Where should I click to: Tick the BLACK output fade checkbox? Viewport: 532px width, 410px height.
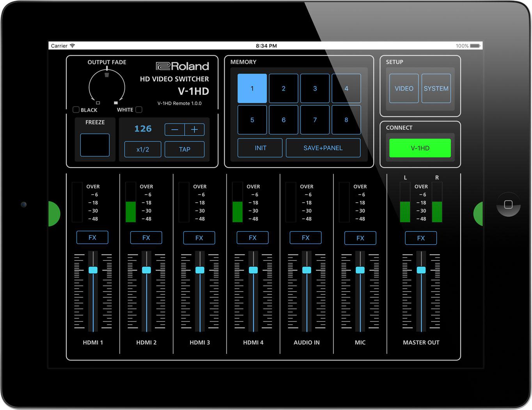(x=76, y=110)
